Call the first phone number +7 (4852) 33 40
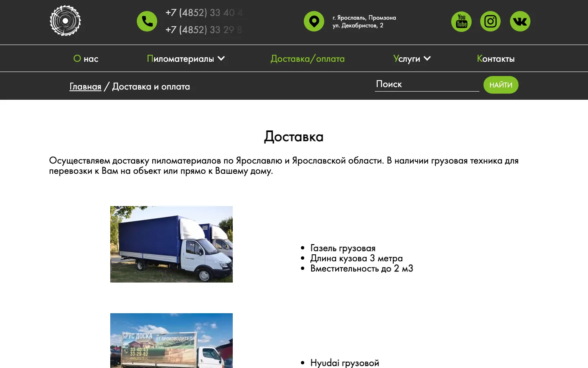Screen dimensions: 588x368 (204, 13)
